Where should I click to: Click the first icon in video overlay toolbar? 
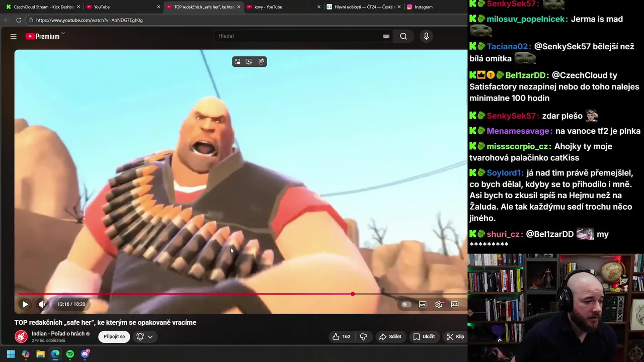(237, 62)
